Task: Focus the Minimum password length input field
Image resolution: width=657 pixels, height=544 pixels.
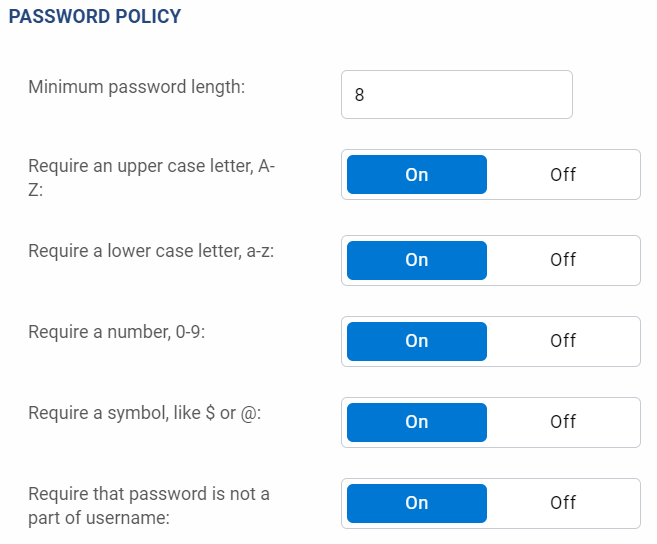Action: click(x=456, y=94)
